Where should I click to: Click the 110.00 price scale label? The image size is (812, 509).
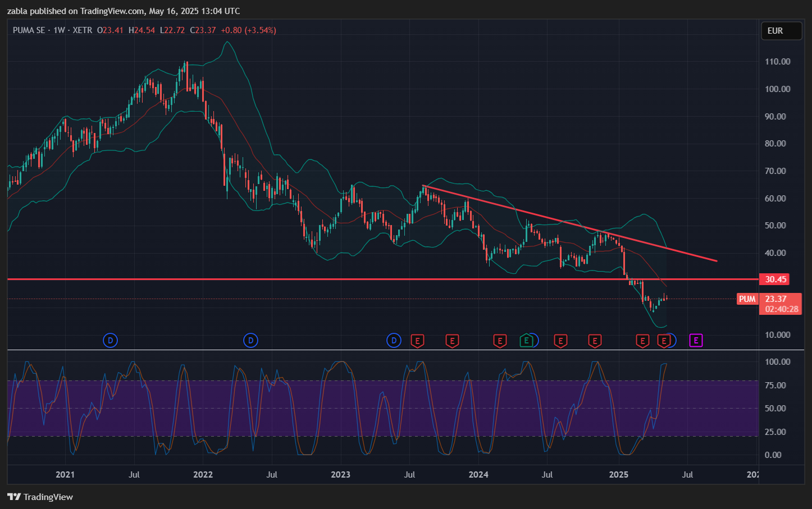[778, 62]
